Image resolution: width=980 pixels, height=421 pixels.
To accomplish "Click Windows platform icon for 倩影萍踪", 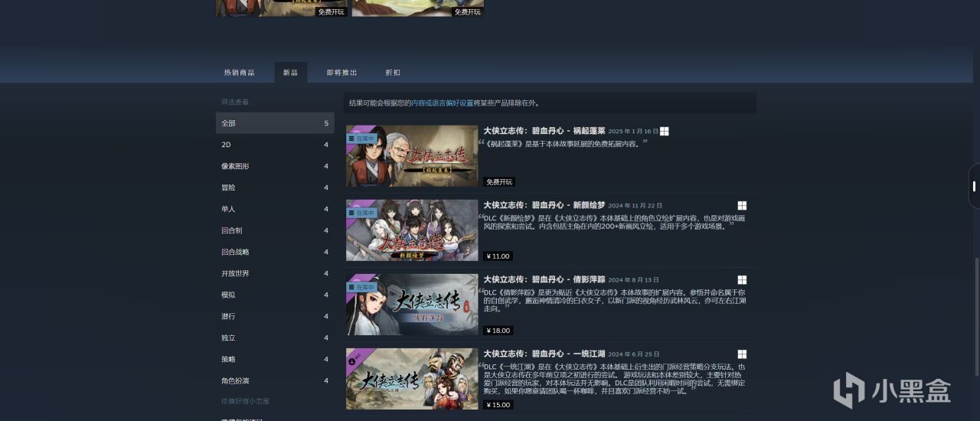I will [742, 279].
